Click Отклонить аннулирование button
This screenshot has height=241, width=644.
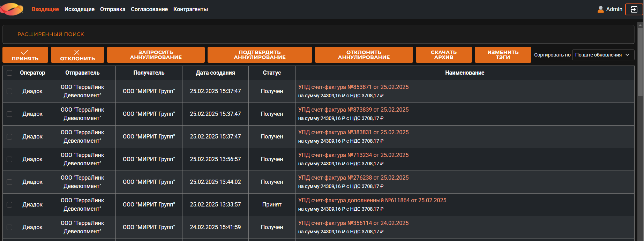click(x=364, y=55)
